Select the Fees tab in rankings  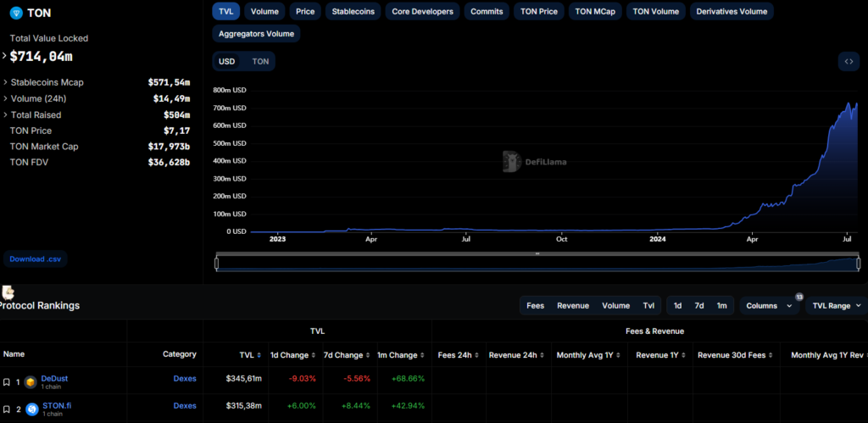click(x=535, y=305)
